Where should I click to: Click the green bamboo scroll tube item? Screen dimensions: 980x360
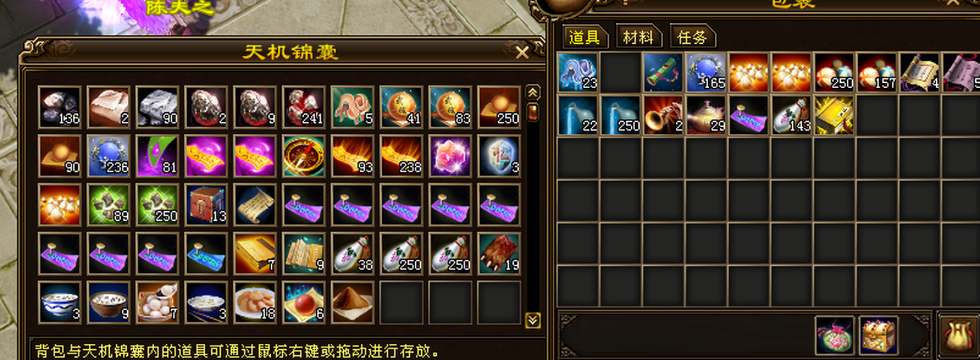pyautogui.click(x=664, y=72)
